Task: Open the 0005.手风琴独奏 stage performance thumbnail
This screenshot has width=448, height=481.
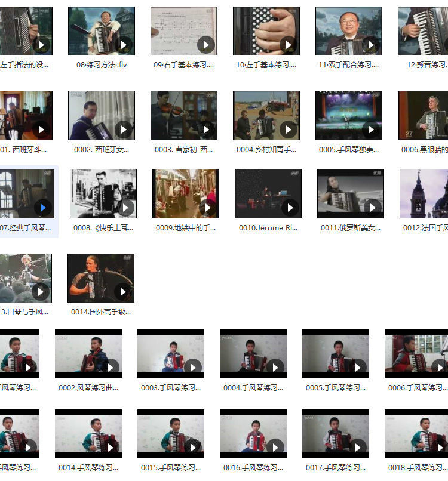Action: point(348,116)
